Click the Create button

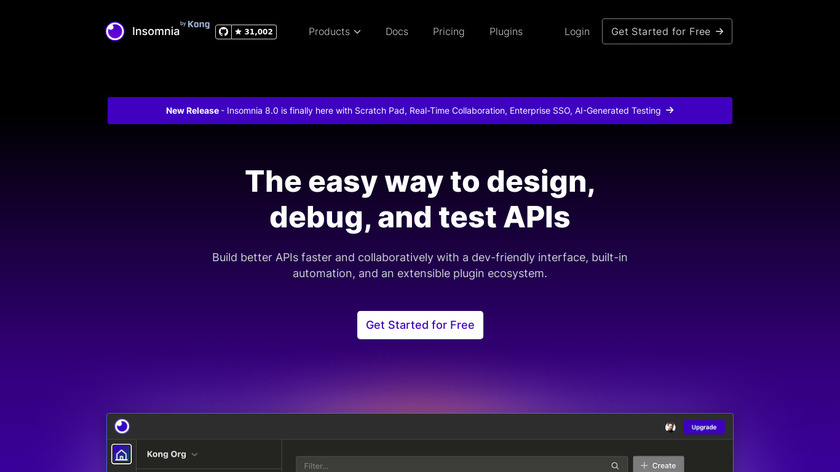tap(658, 465)
